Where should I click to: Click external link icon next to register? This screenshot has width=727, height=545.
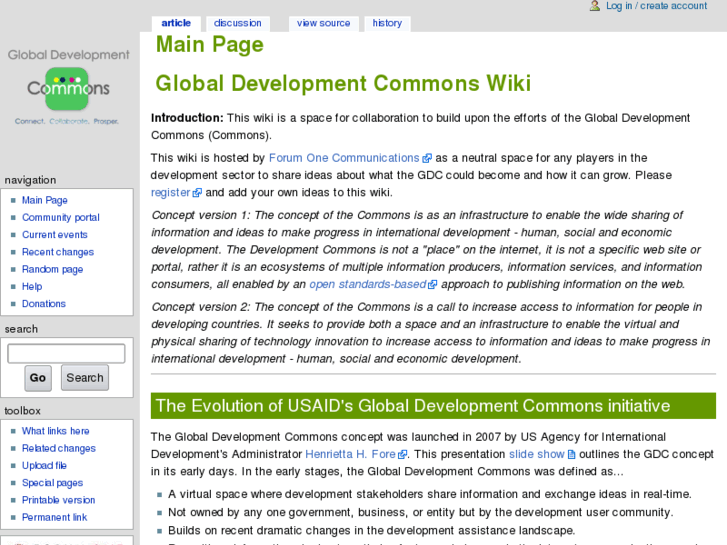click(197, 193)
